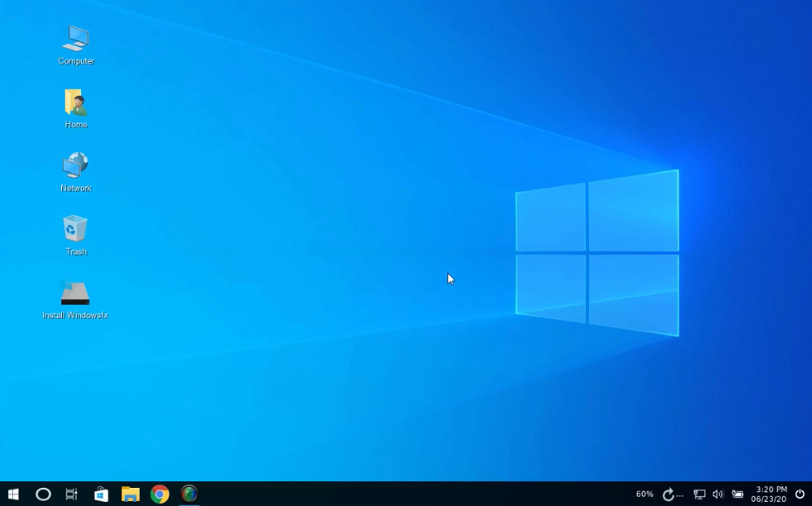This screenshot has width=812, height=506.
Task: Open Task View in taskbar
Action: pyautogui.click(x=72, y=494)
